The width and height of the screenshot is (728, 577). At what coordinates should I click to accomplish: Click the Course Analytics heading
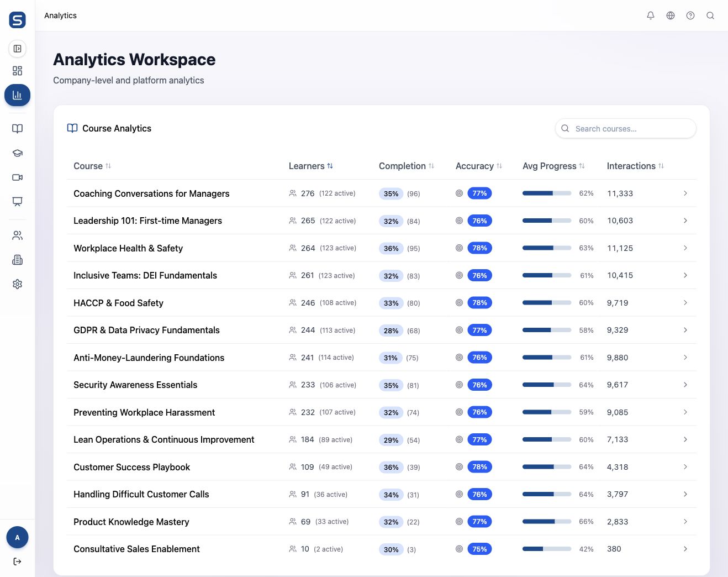pyautogui.click(x=117, y=128)
